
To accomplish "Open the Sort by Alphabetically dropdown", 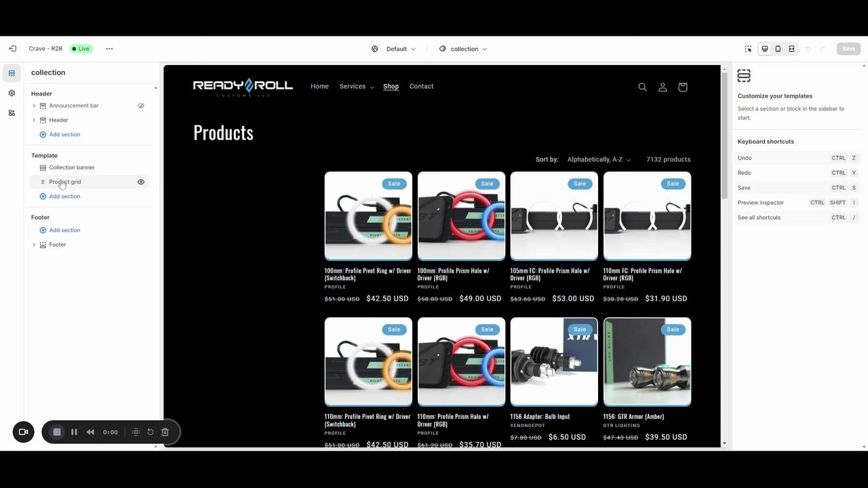I will (599, 159).
